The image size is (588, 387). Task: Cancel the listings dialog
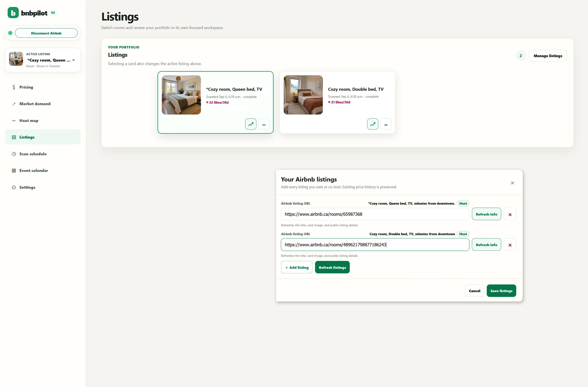474,291
